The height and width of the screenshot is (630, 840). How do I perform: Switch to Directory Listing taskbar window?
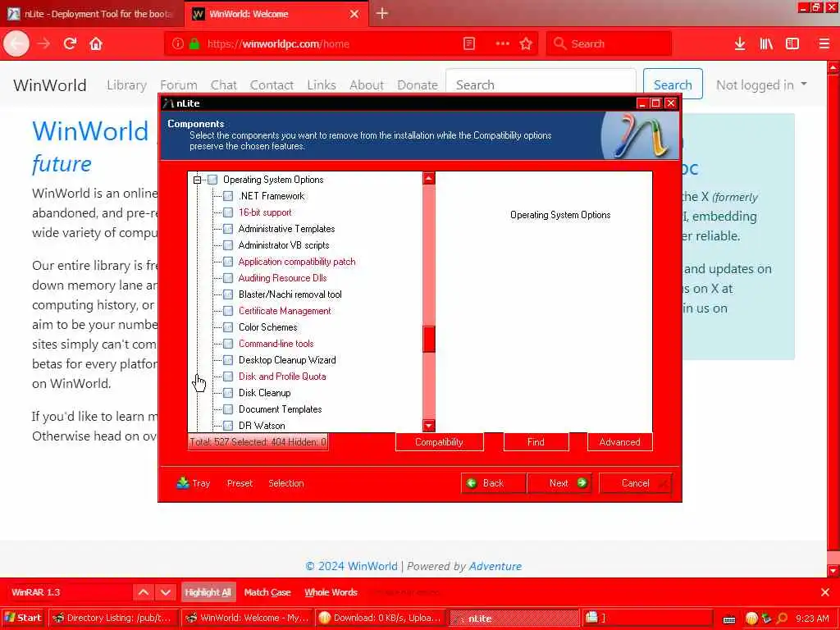[114, 618]
